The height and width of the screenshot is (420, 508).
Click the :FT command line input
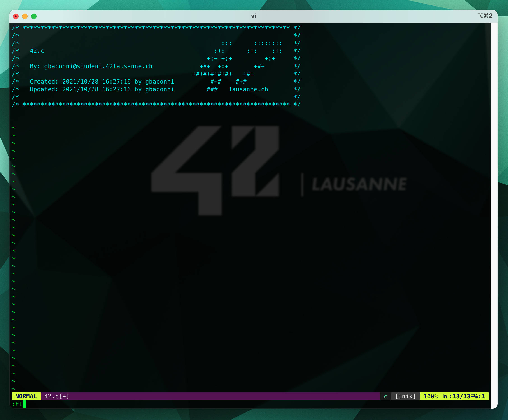pos(17,404)
